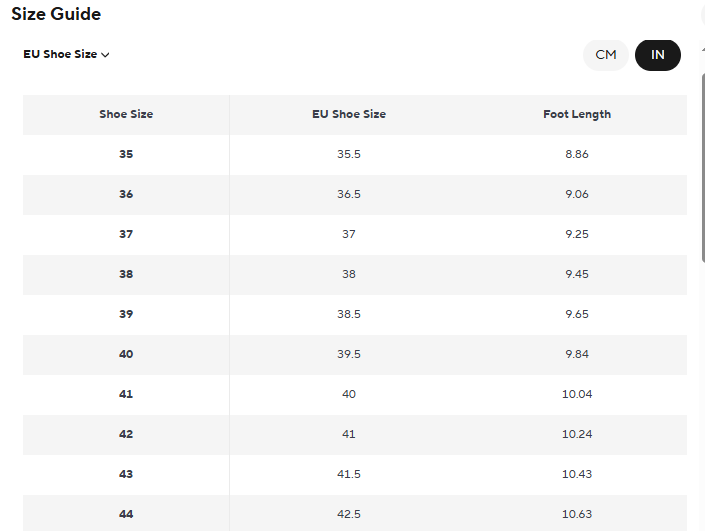Click the 9.65 foot length value
The height and width of the screenshot is (531, 705).
click(x=577, y=314)
